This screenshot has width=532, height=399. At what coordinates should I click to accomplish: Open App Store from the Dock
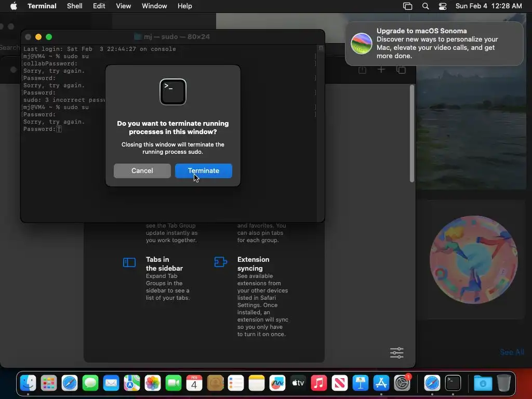click(381, 383)
